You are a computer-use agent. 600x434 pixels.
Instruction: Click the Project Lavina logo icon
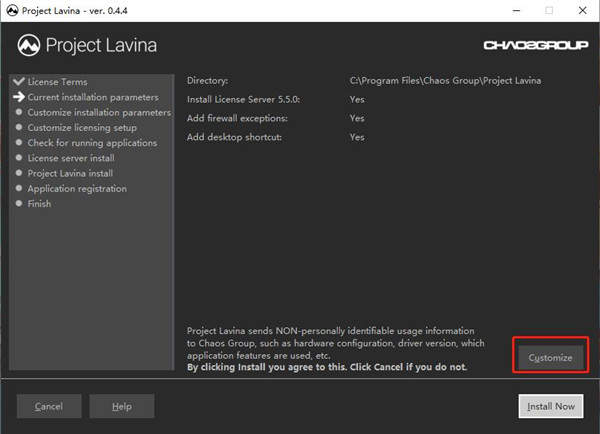pos(29,45)
